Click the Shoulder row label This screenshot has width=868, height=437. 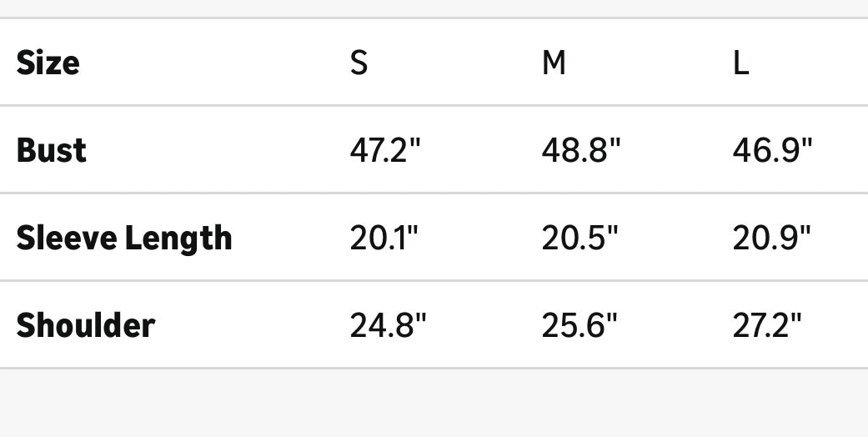tap(86, 325)
